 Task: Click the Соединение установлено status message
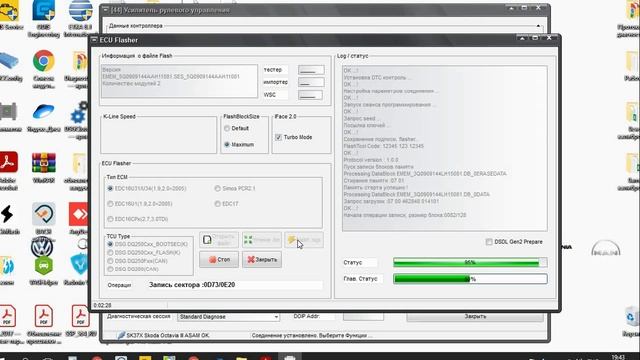tap(312, 336)
